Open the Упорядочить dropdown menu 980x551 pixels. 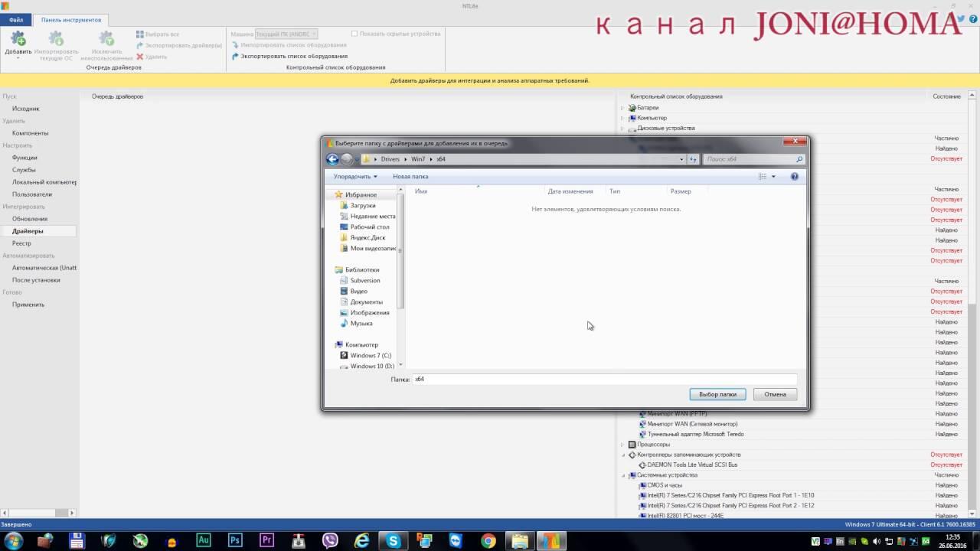coord(355,177)
